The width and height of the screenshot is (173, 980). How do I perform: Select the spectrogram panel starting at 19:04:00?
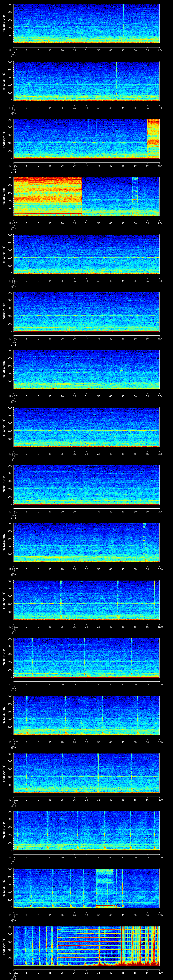click(x=86, y=254)
